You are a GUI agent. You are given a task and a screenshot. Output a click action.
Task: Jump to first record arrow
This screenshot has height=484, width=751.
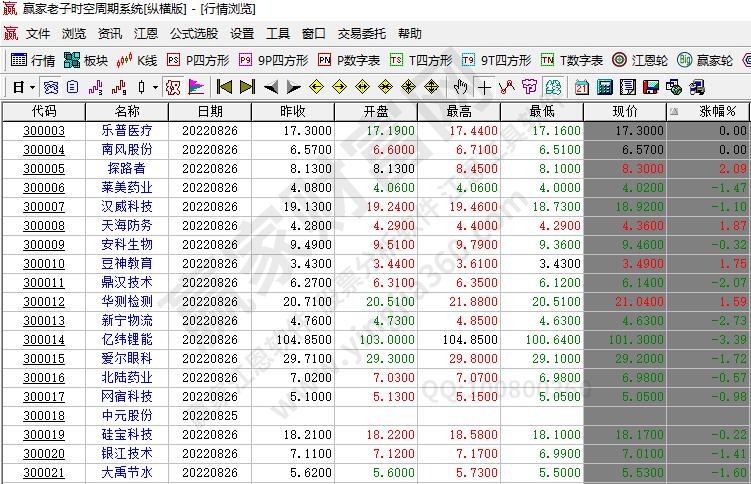(225, 87)
